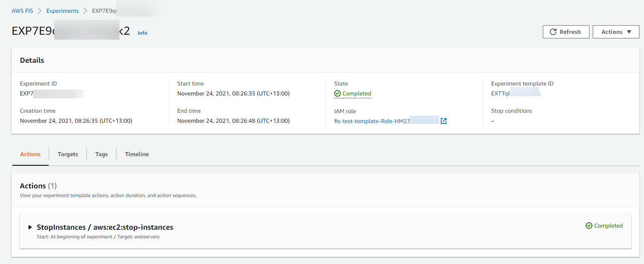644x264 pixels.
Task: Click the Actions button caret arrow
Action: [629, 32]
